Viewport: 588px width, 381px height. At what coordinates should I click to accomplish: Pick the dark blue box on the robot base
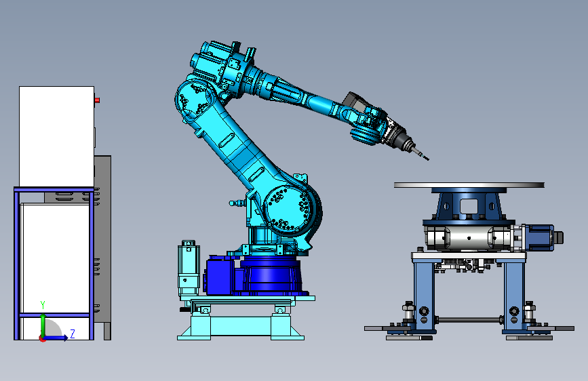click(219, 276)
